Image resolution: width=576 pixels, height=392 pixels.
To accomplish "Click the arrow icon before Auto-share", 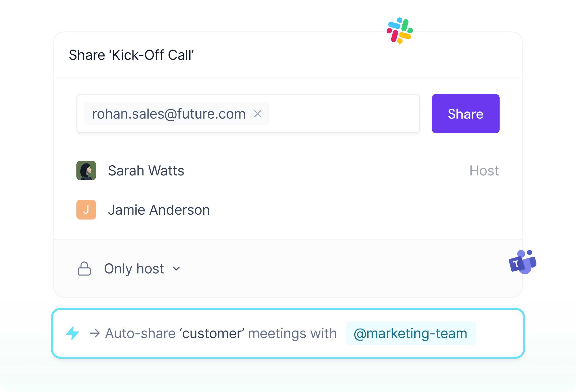I will click(95, 333).
